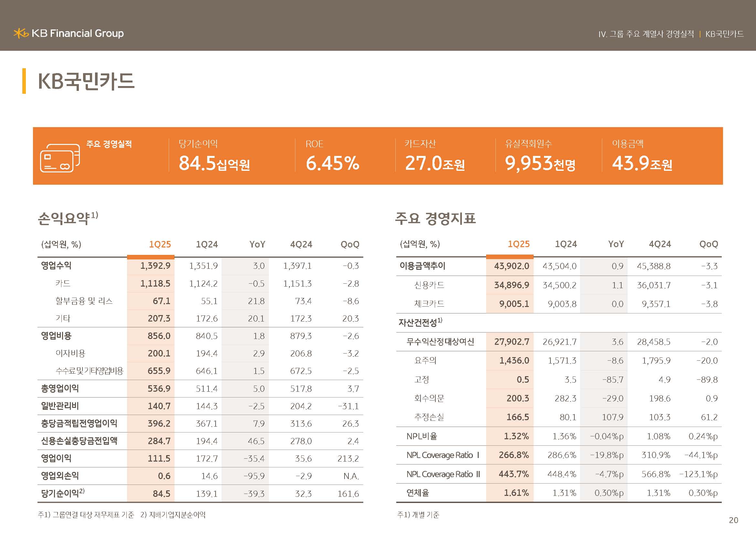Click the ROE 6.45% figure
Screen dimensions: 756x535
(332, 163)
